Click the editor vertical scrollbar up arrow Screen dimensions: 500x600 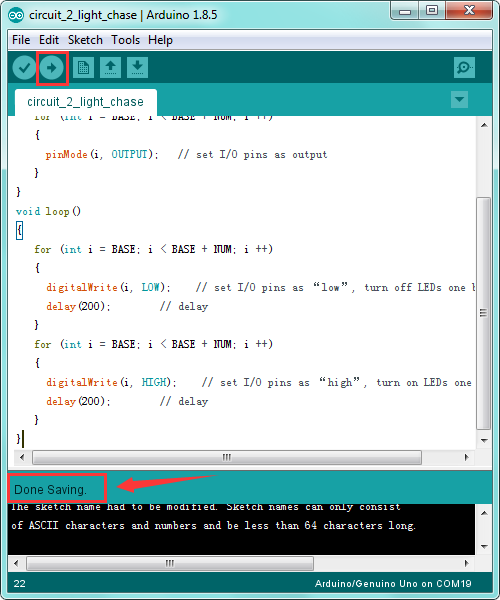point(484,125)
